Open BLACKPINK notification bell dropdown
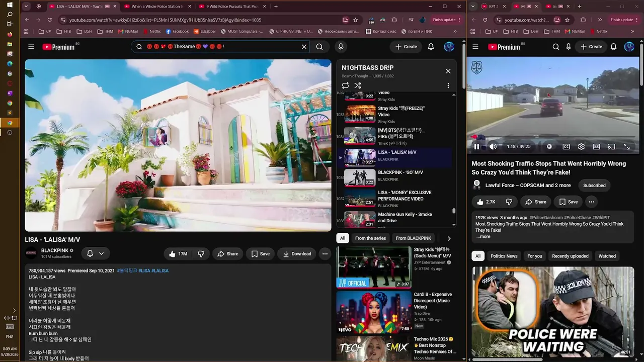Screen dimensions: 644x362 click(x=96, y=253)
